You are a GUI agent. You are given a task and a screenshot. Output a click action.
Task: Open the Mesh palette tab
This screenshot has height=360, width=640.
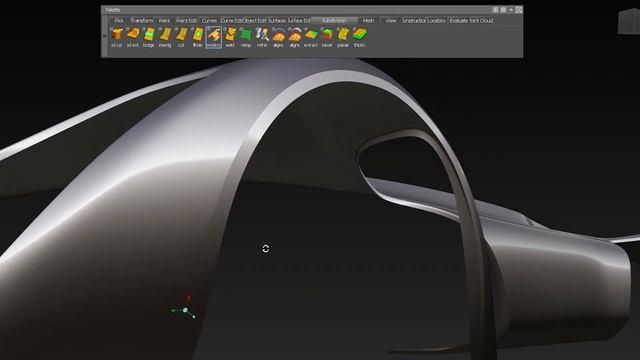coord(368,20)
